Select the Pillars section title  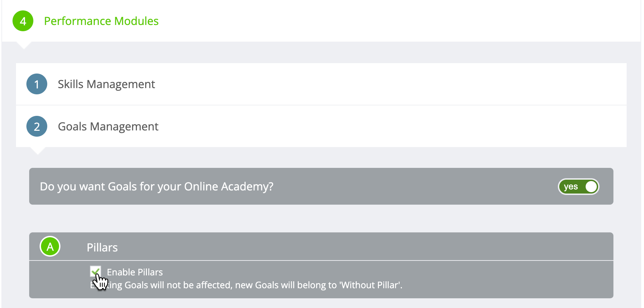[102, 247]
